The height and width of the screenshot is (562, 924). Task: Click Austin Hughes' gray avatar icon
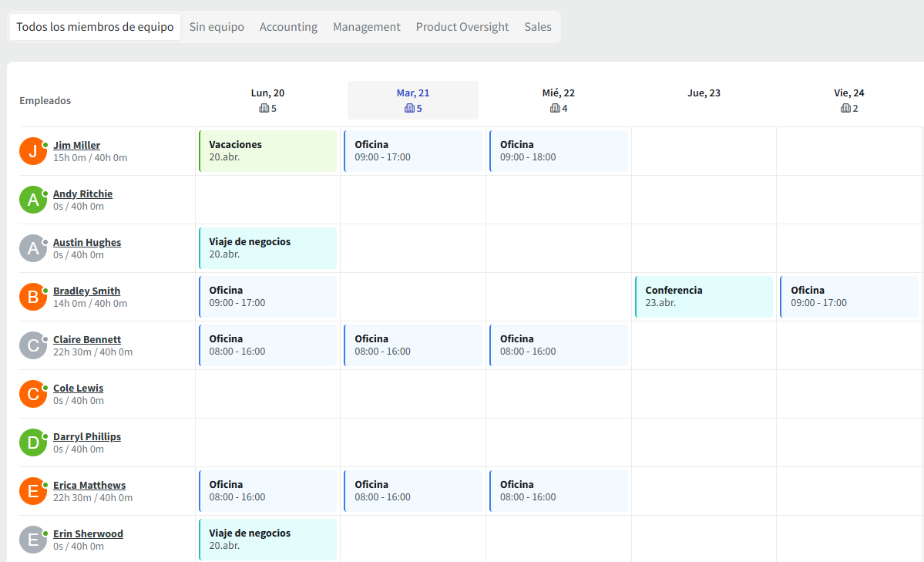click(33, 248)
